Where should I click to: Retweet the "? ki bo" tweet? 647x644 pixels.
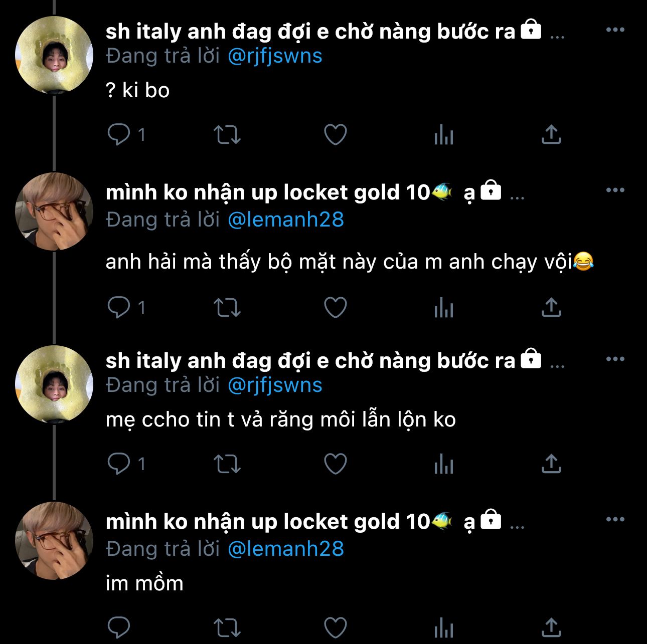point(227,134)
